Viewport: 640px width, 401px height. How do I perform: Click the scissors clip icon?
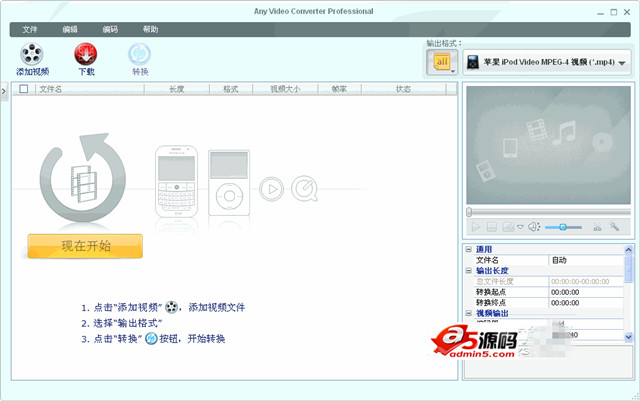[597, 227]
